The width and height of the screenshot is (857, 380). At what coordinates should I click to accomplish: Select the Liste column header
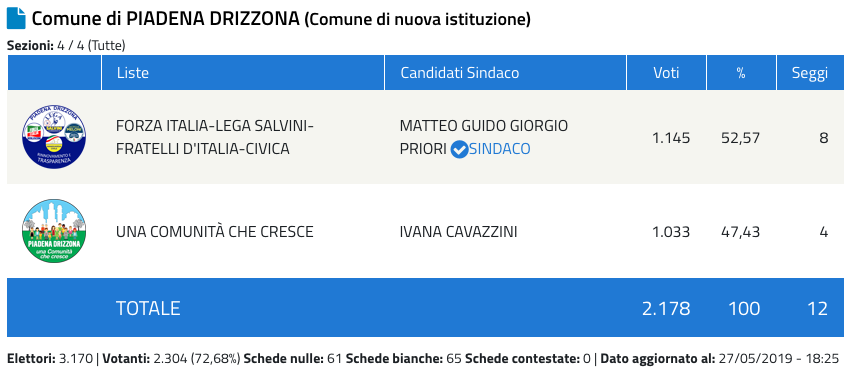tap(133, 73)
